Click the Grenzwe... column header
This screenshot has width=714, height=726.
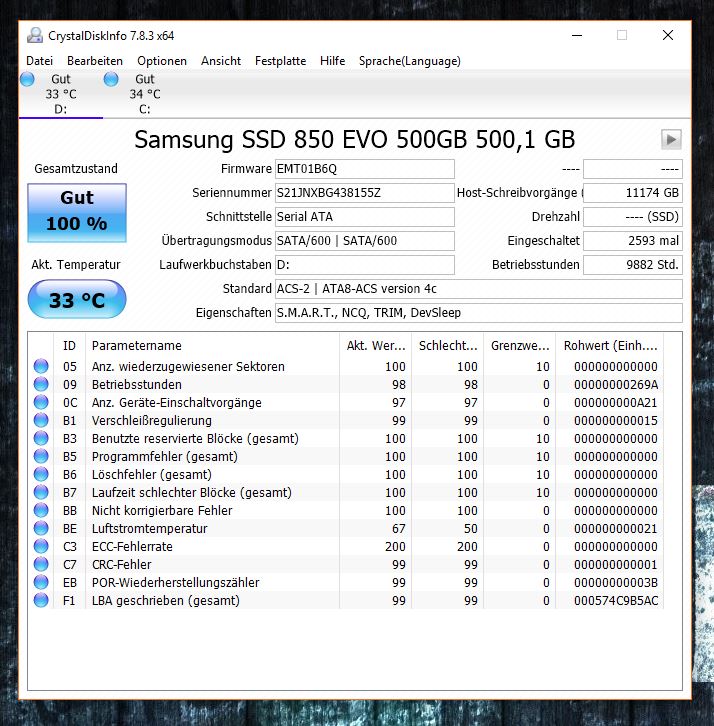tap(520, 346)
